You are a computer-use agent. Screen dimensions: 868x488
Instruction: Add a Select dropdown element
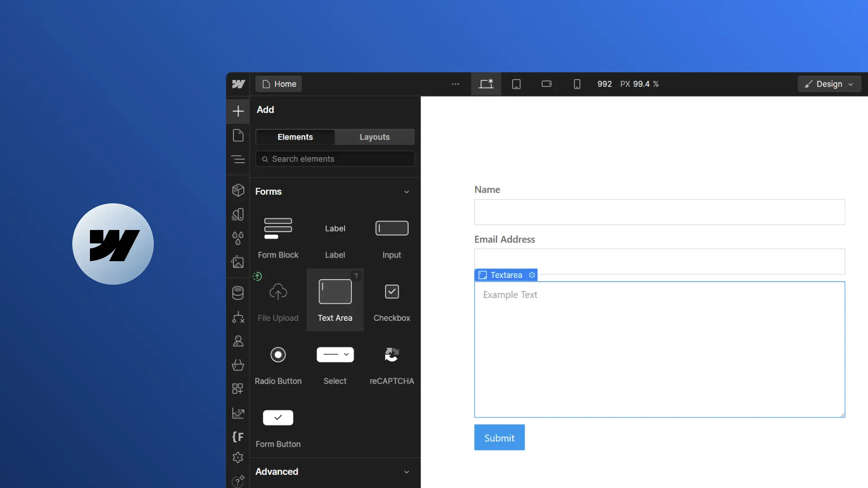click(x=335, y=363)
